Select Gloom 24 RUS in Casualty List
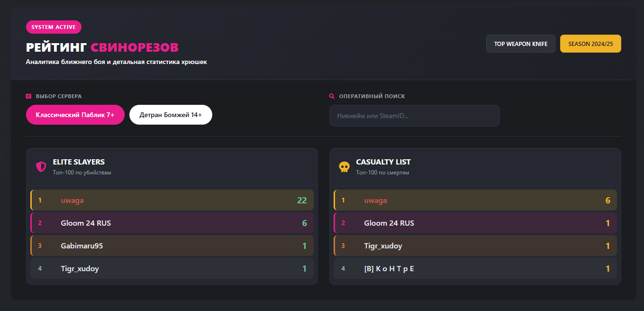 [x=389, y=223]
